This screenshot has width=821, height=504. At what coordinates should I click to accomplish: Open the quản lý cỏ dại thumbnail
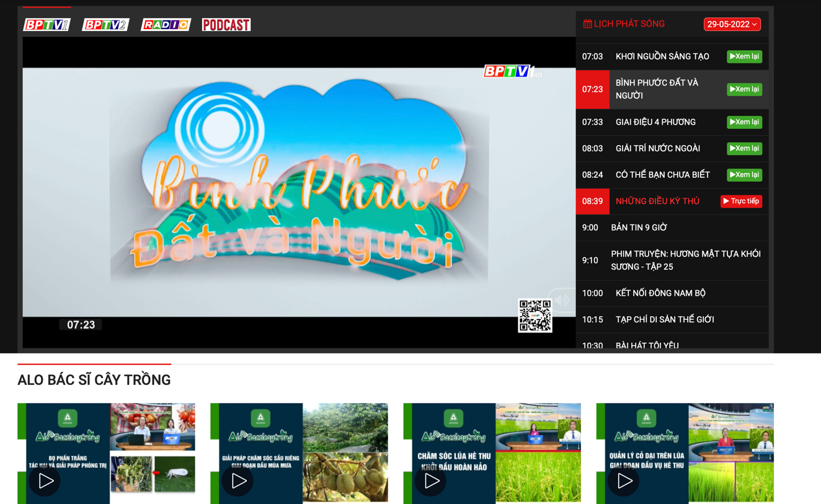685,453
